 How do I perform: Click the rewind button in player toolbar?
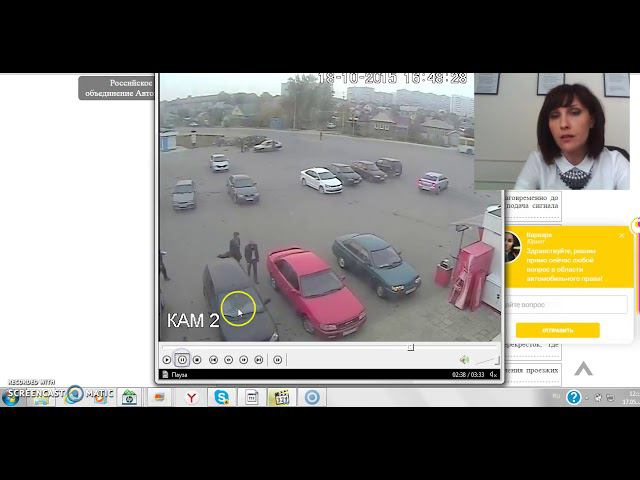click(229, 360)
